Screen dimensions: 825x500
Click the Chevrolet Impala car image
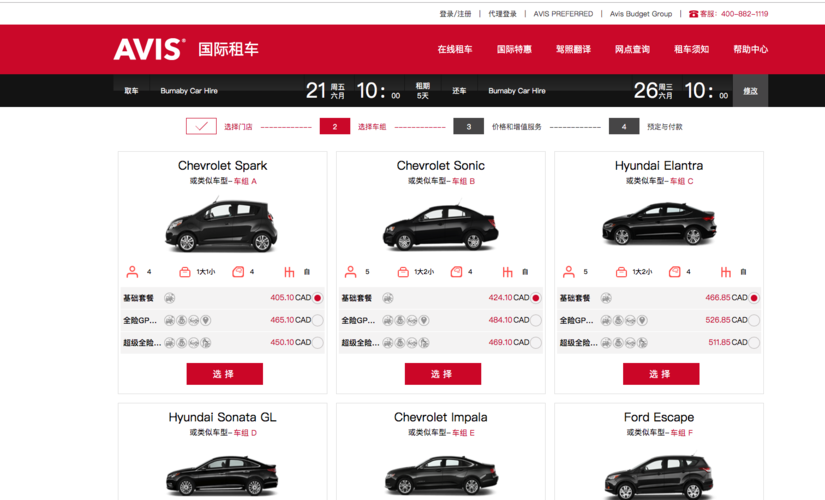point(441,475)
